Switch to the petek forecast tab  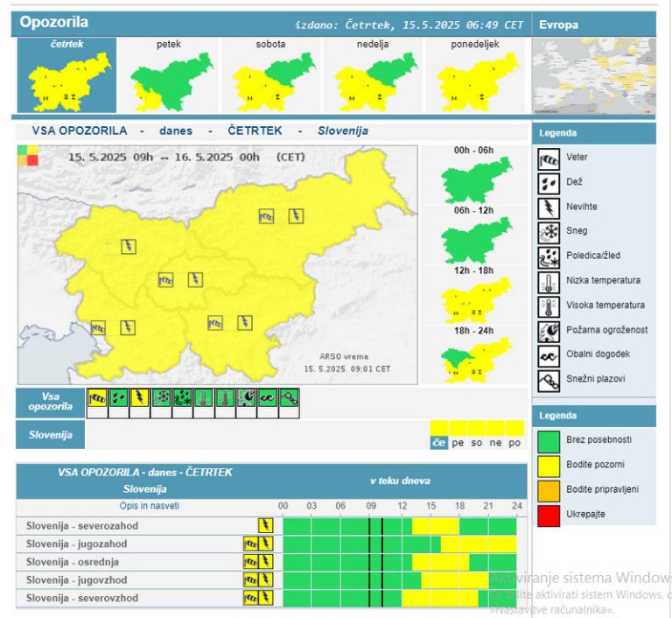click(169, 74)
